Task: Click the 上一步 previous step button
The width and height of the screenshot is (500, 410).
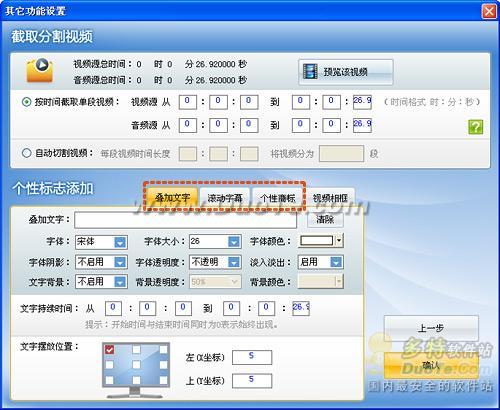Action: click(x=431, y=328)
